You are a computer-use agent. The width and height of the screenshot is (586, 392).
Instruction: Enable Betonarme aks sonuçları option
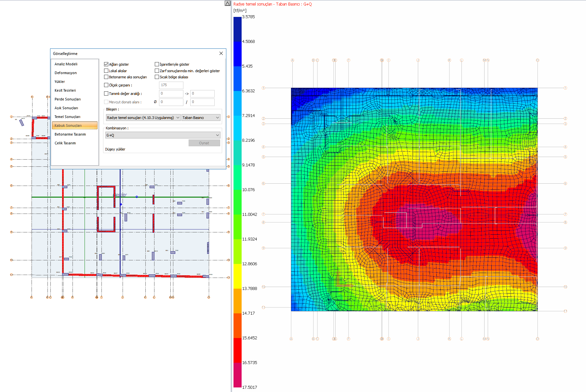pyautogui.click(x=106, y=77)
